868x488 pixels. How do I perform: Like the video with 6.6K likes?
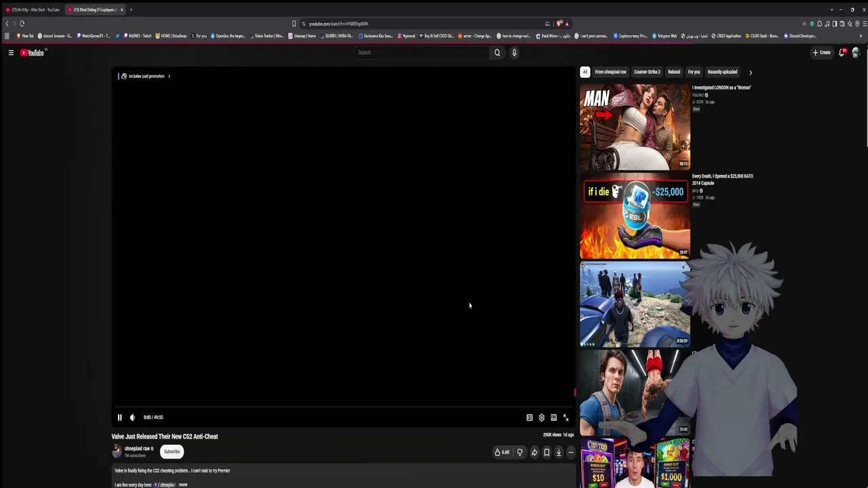[x=502, y=452]
